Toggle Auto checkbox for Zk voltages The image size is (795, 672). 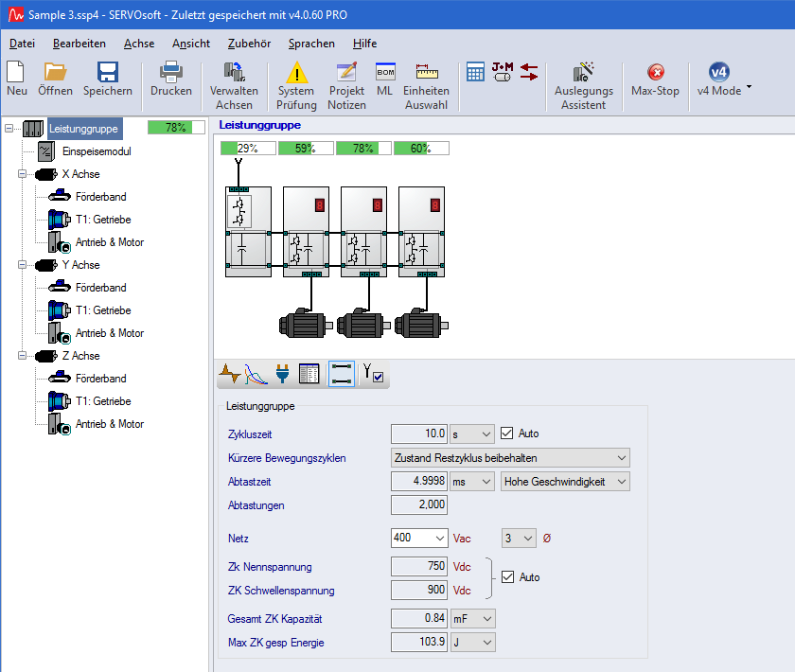pyautogui.click(x=507, y=577)
